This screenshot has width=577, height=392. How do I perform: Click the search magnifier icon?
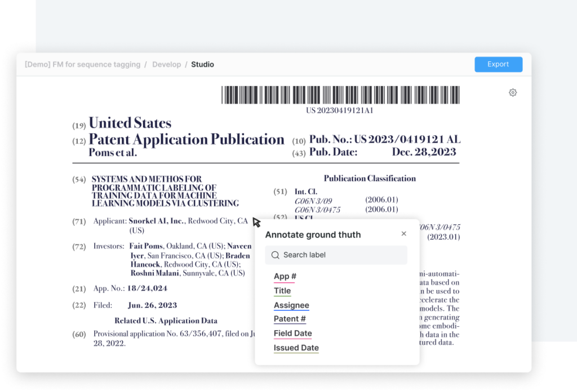pyautogui.click(x=275, y=255)
